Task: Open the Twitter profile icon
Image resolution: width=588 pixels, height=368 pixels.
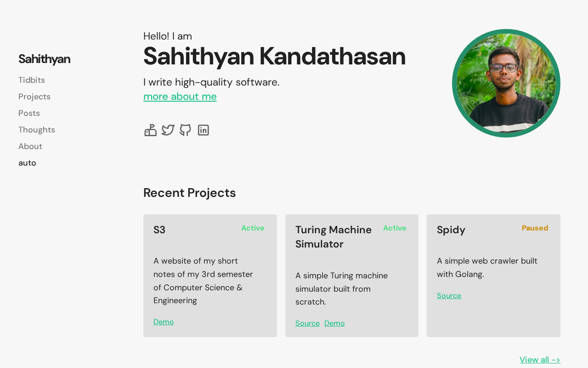Action: tap(168, 130)
